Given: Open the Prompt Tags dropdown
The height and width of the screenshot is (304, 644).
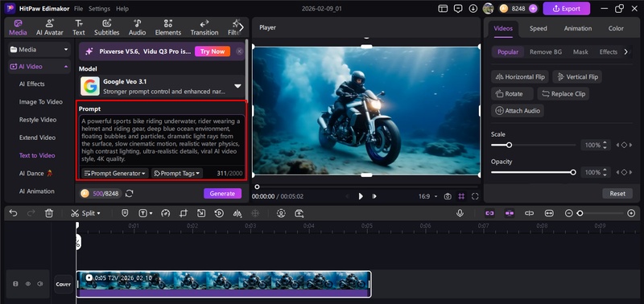Looking at the screenshot, I should pyautogui.click(x=177, y=174).
